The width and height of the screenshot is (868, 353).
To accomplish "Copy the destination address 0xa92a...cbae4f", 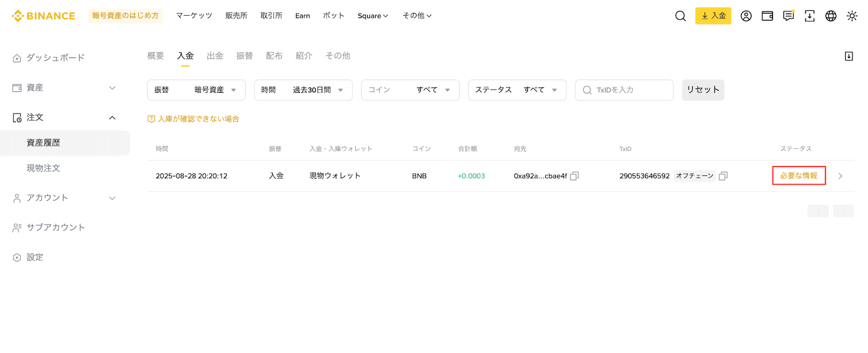I will [575, 176].
